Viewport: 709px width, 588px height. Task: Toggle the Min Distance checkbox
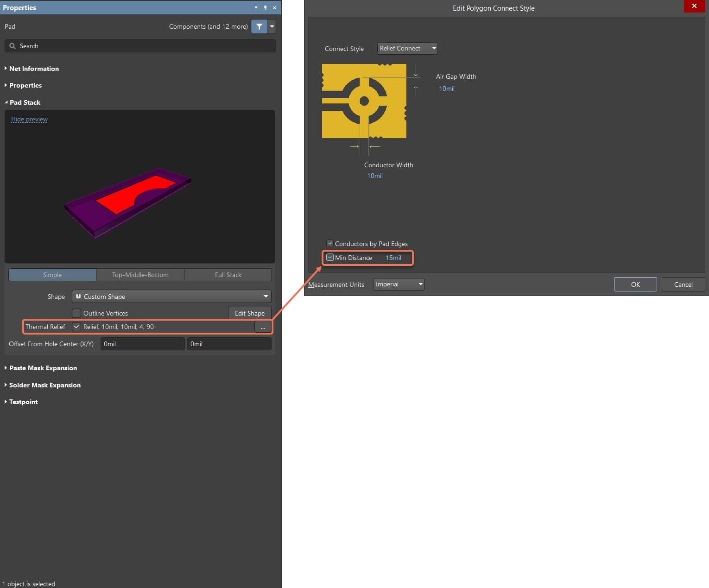pyautogui.click(x=330, y=257)
